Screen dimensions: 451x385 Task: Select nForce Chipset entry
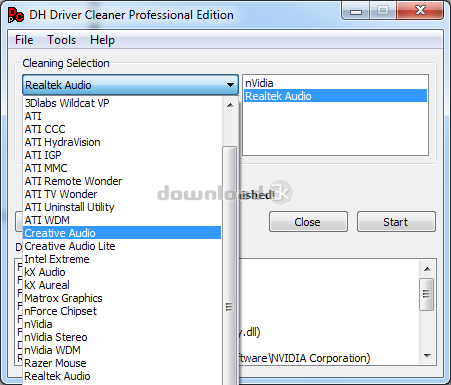[x=122, y=311]
